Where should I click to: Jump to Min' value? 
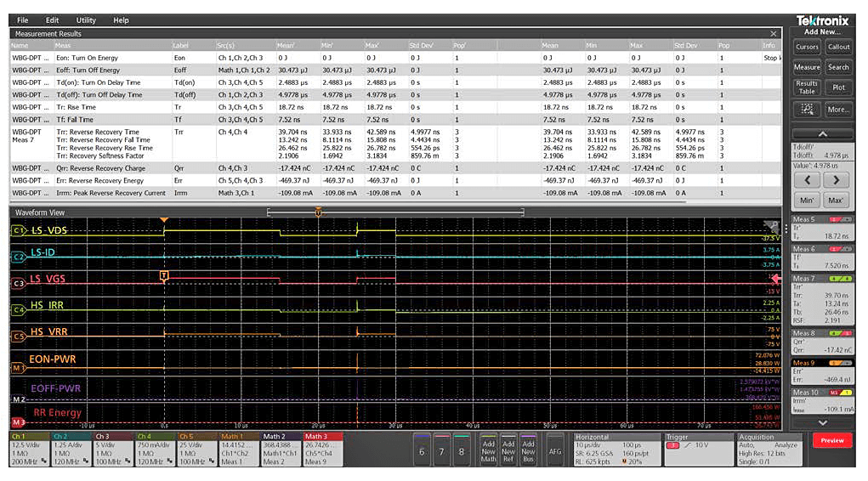click(807, 201)
